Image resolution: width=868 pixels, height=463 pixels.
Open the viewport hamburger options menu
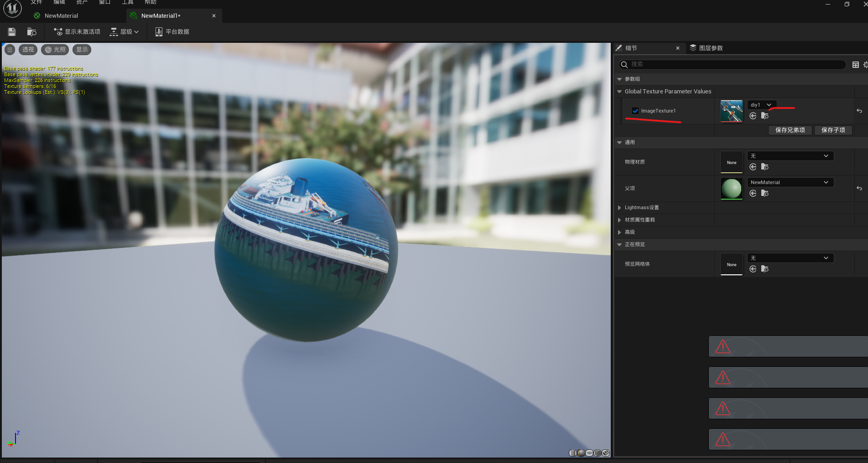tap(10, 50)
